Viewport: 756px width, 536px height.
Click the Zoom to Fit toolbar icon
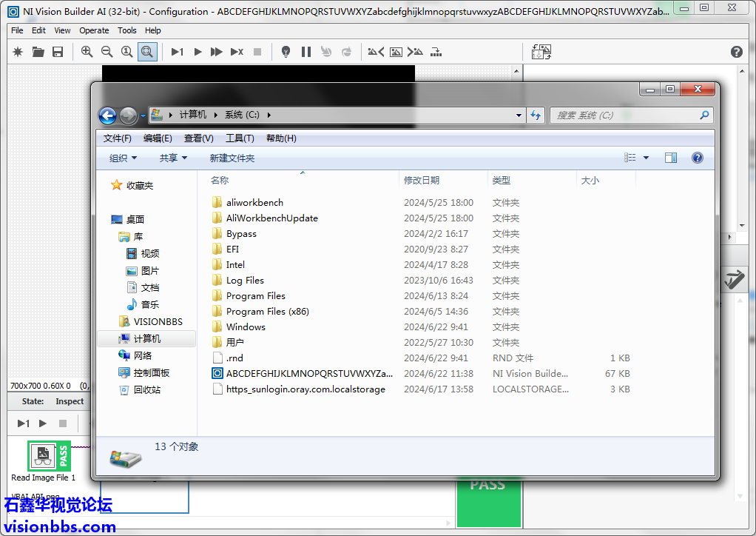(x=147, y=52)
